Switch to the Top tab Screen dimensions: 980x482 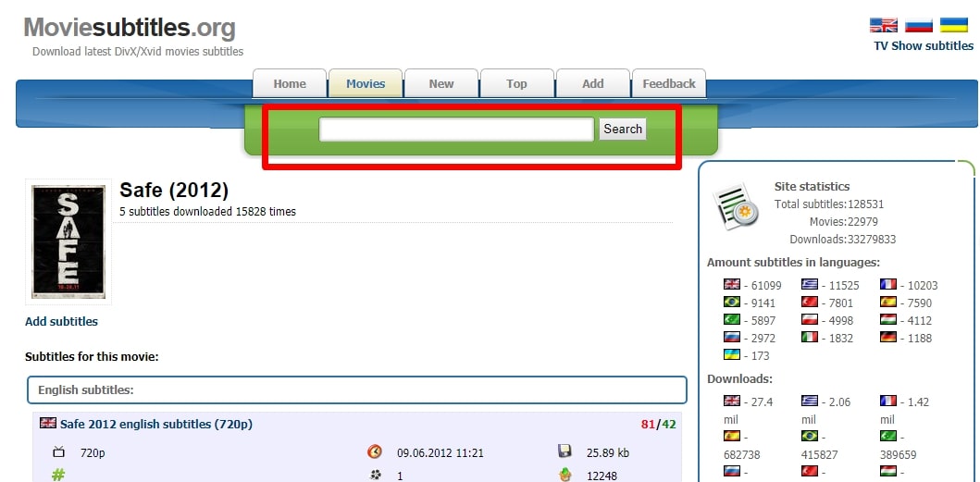pyautogui.click(x=516, y=84)
